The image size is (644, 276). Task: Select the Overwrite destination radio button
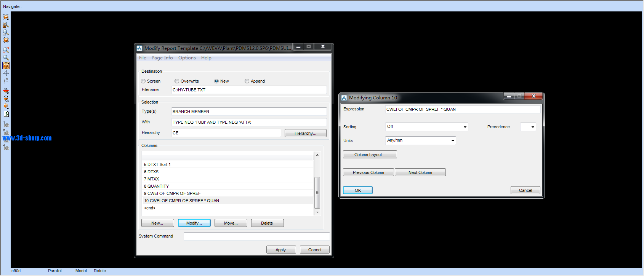tap(177, 81)
